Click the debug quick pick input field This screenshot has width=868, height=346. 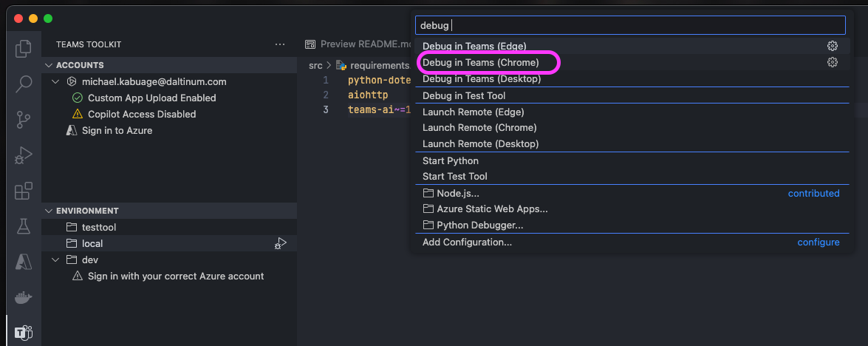coord(631,25)
